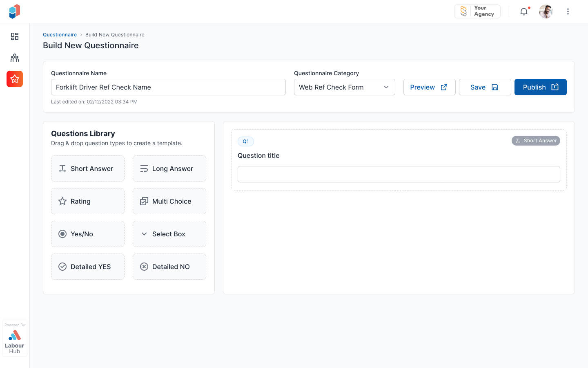Viewport: 588px width, 368px height.
Task: Select the Rating question type
Action: click(87, 201)
